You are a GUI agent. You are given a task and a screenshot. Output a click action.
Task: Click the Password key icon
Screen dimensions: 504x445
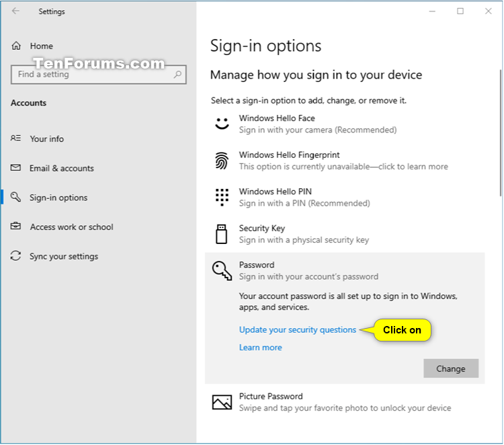pyautogui.click(x=222, y=271)
